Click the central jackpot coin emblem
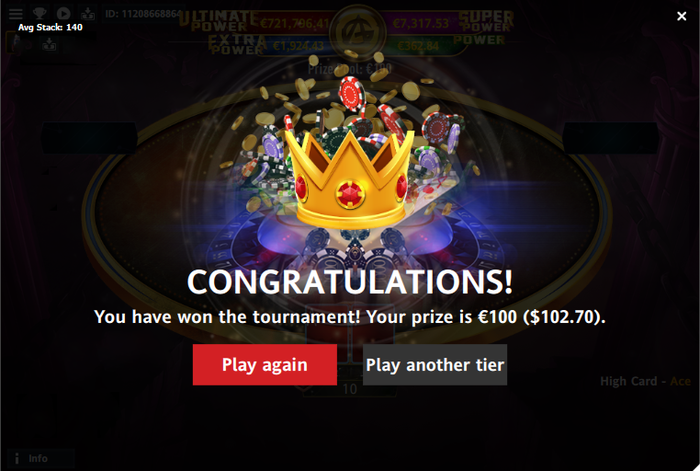The image size is (700, 471). (357, 32)
